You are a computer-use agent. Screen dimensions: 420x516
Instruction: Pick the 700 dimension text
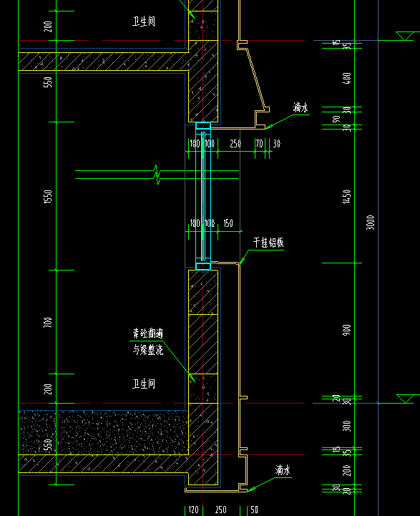pyautogui.click(x=48, y=322)
